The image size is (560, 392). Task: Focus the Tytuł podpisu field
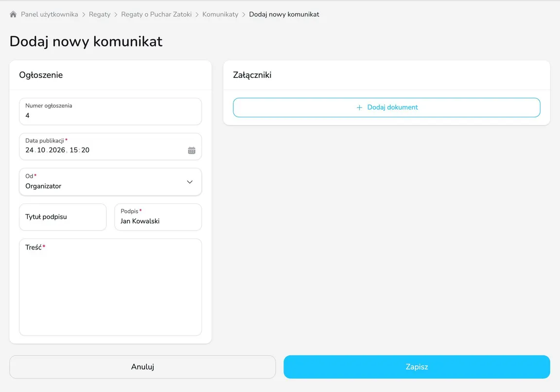coord(63,217)
